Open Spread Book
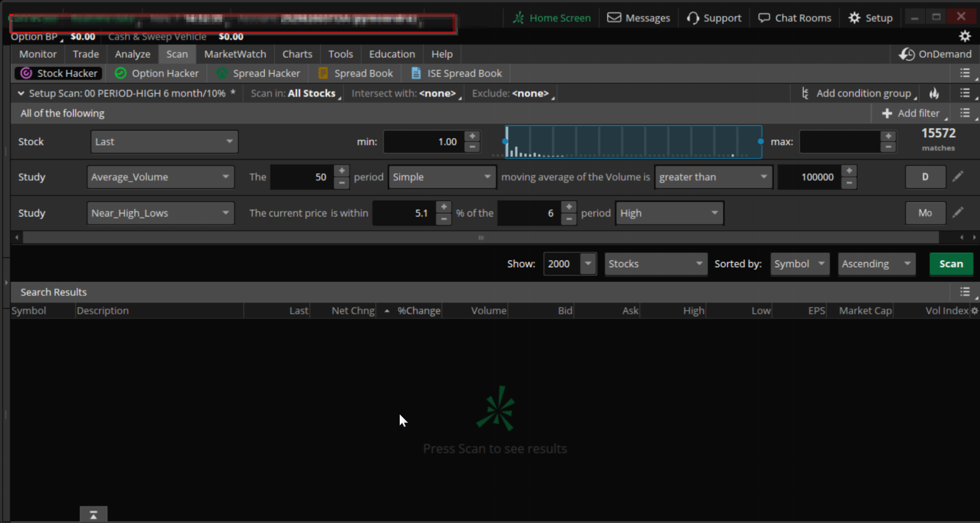The image size is (980, 523). pos(356,73)
